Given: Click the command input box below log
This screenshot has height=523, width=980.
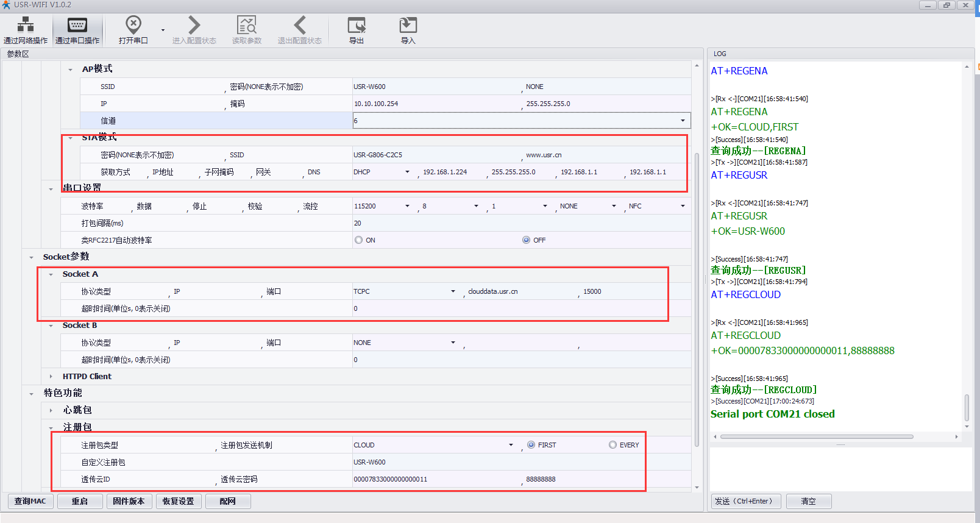Looking at the screenshot, I should point(840,469).
